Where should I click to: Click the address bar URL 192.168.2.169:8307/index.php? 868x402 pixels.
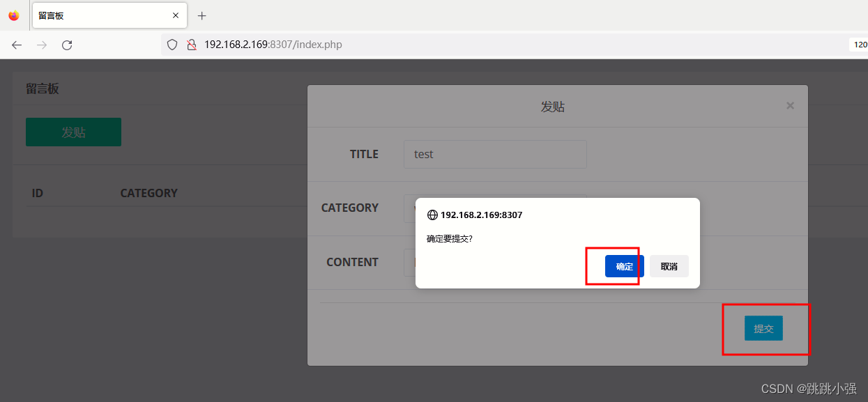(273, 45)
